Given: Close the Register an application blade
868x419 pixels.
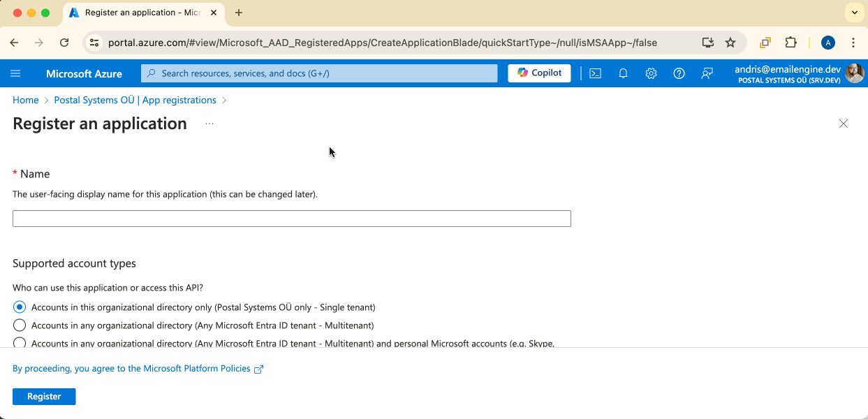Looking at the screenshot, I should pos(843,124).
